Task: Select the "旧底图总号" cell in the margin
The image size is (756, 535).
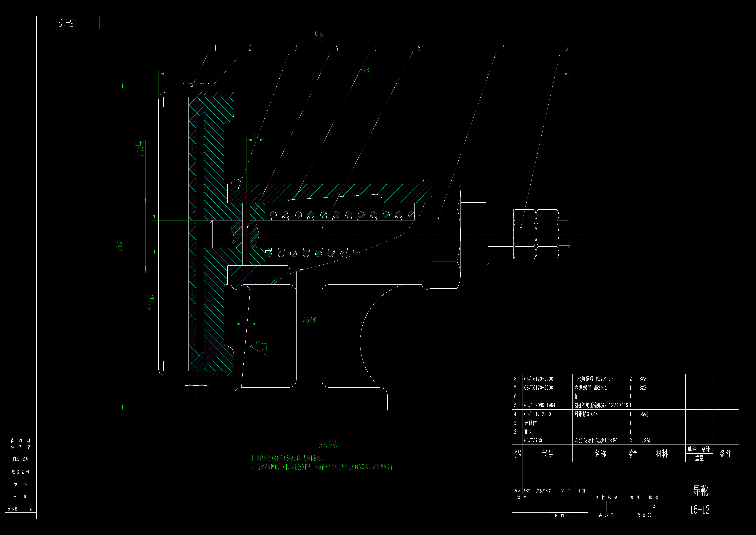Action: [21, 459]
